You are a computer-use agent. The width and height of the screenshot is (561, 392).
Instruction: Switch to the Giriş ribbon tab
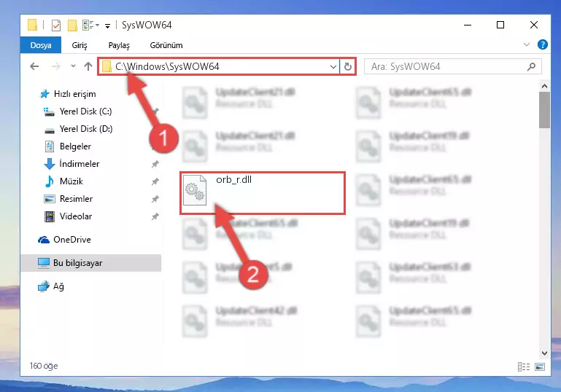tap(80, 45)
